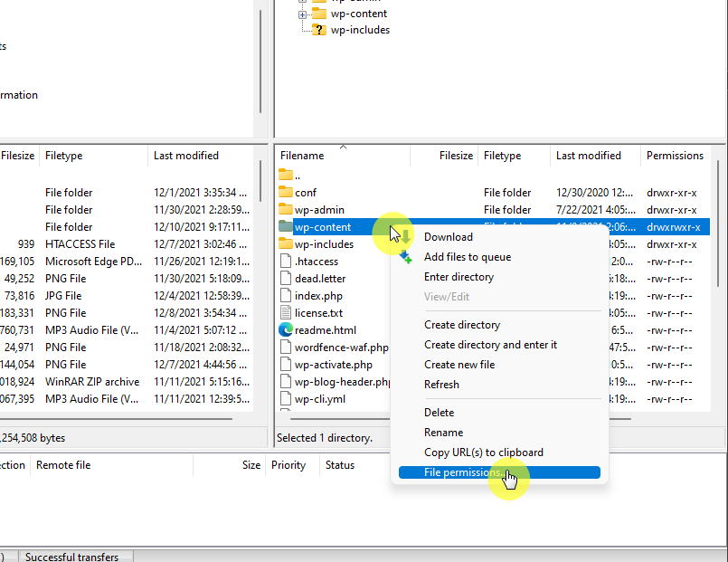Click the .htaccess file icon

(x=286, y=261)
